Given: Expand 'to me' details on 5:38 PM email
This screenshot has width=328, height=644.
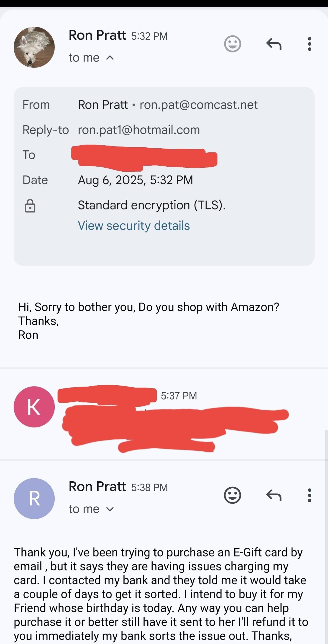Looking at the screenshot, I should pyautogui.click(x=110, y=509).
